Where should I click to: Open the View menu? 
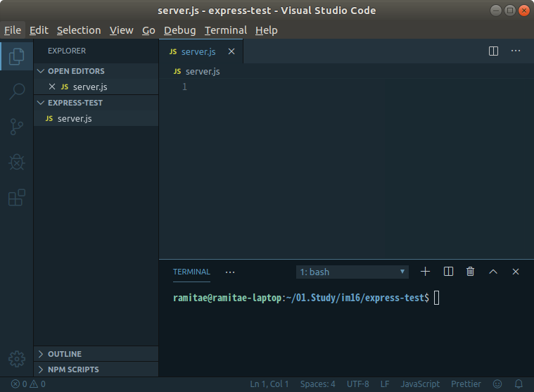(121, 30)
